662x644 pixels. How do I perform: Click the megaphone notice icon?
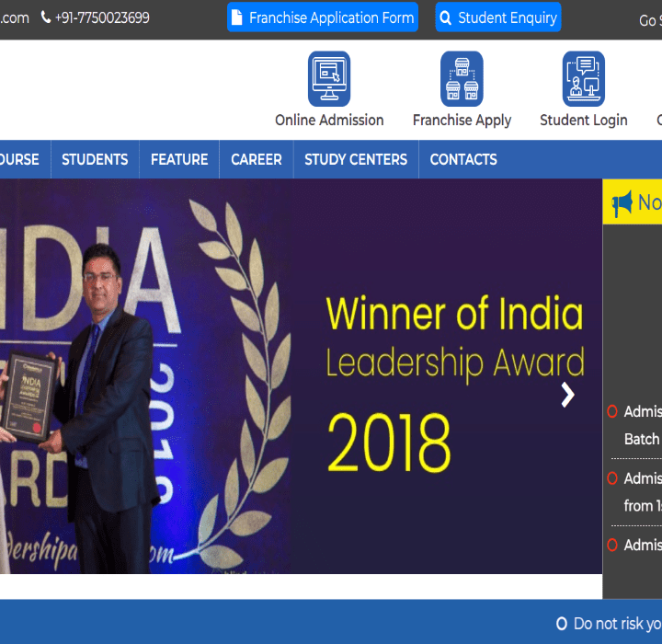[622, 202]
